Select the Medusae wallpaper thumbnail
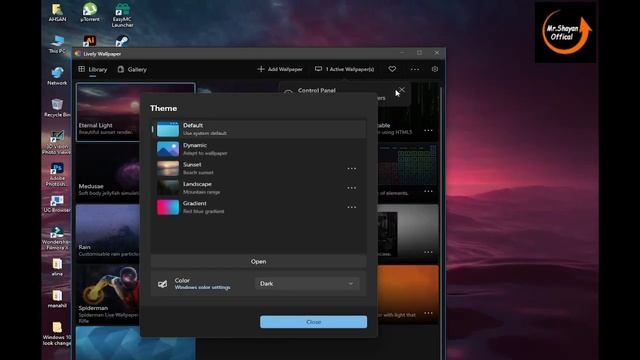 pyautogui.click(x=108, y=173)
